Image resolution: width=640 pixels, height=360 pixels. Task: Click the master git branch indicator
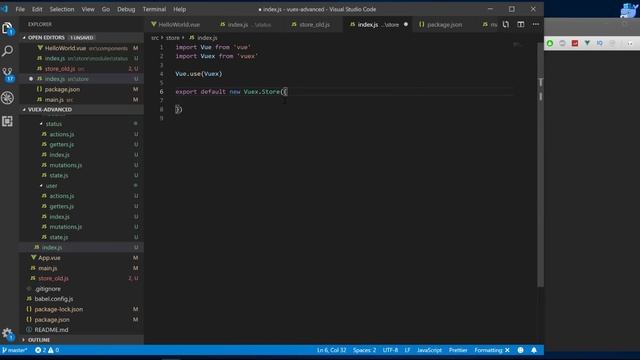point(15,350)
